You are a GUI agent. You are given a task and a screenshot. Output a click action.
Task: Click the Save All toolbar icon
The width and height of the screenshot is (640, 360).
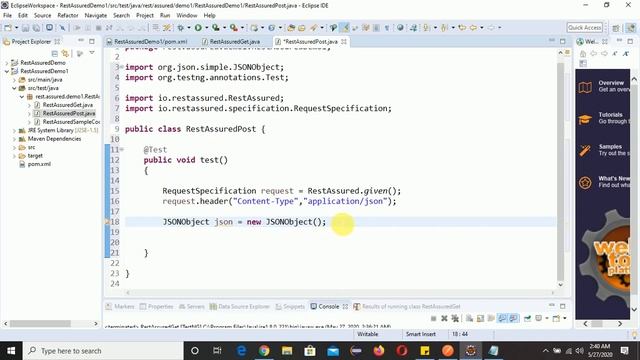click(x=36, y=28)
